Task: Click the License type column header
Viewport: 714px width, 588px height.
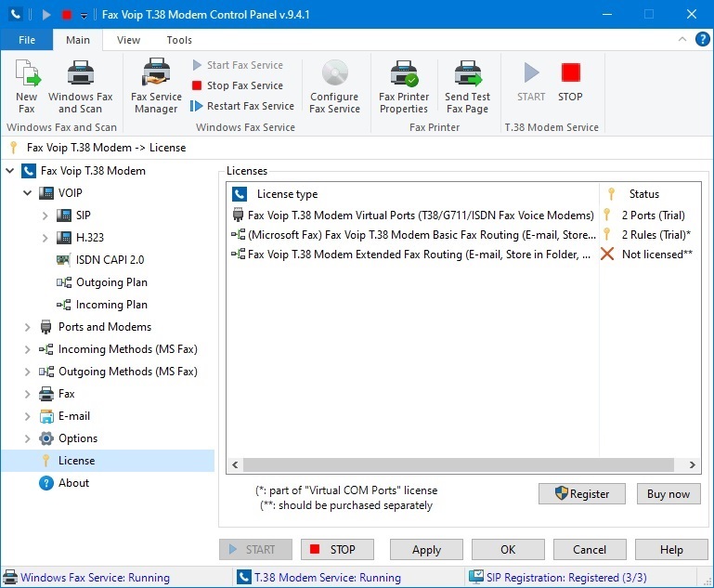Action: coord(413,194)
